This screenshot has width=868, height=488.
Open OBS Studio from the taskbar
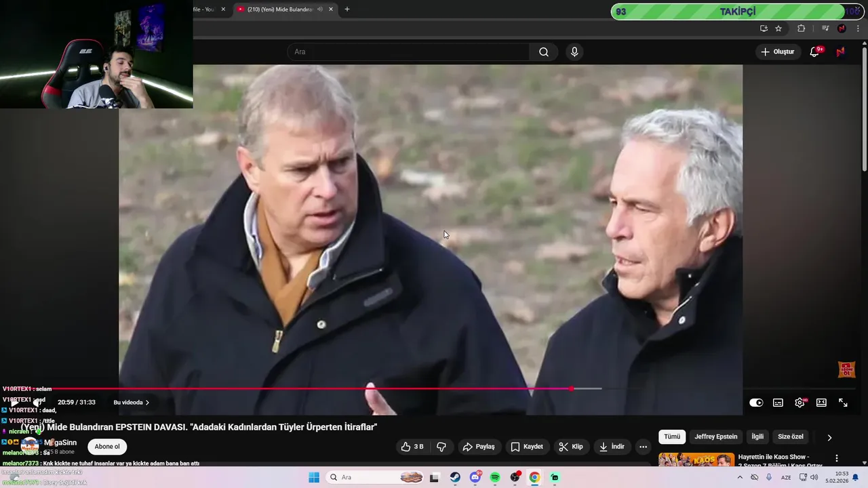click(x=515, y=477)
